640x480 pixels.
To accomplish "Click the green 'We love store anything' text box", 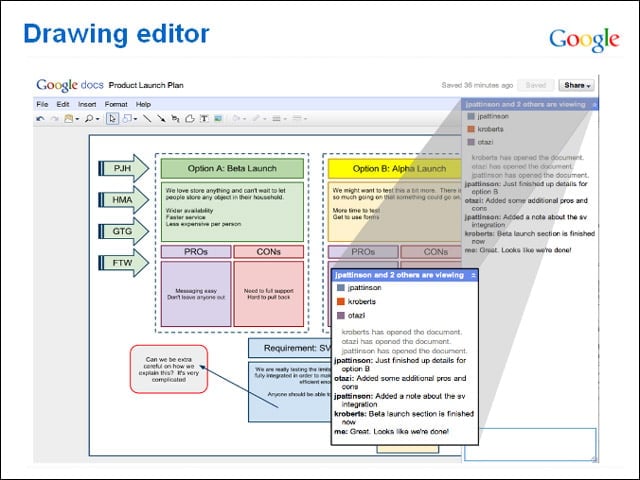I will pos(232,212).
